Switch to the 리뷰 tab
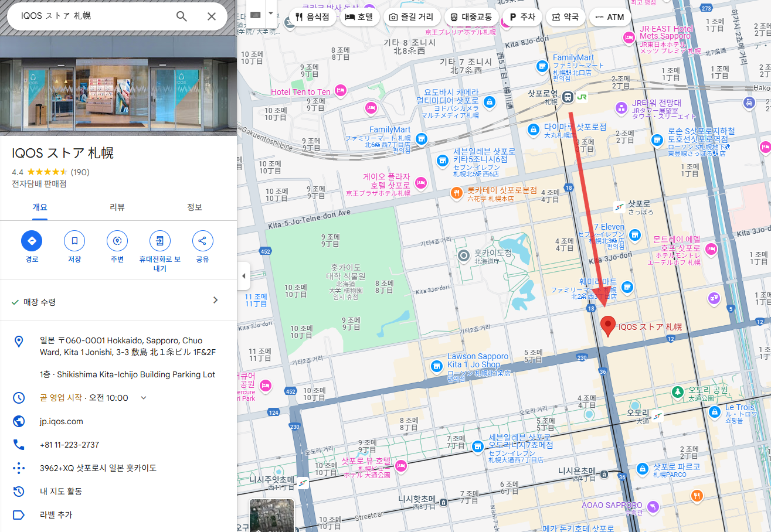Screen dimensions: 771x532 click(x=117, y=207)
